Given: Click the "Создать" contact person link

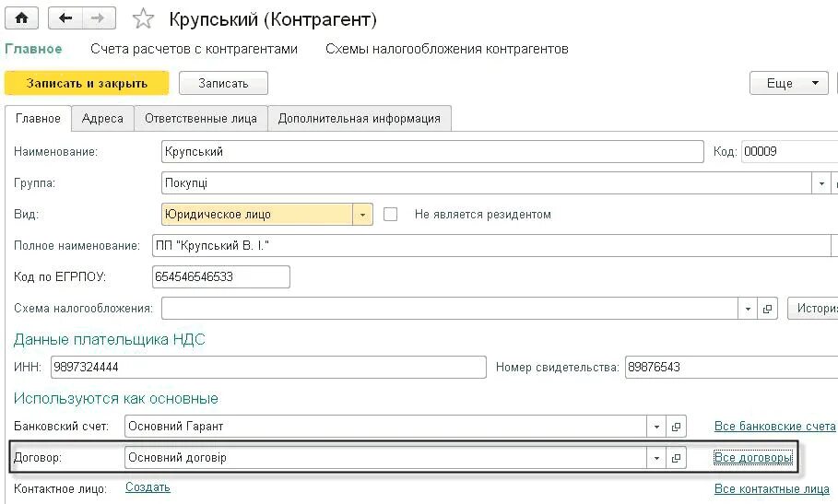Looking at the screenshot, I should click(x=148, y=487).
